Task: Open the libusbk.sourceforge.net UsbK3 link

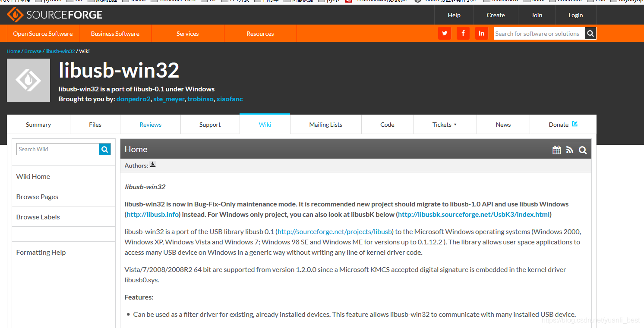Action: [474, 215]
